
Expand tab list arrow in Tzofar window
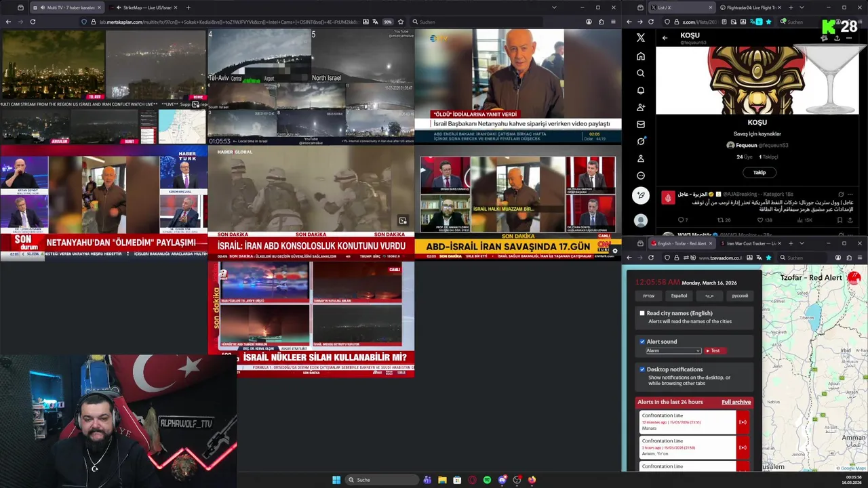click(802, 243)
